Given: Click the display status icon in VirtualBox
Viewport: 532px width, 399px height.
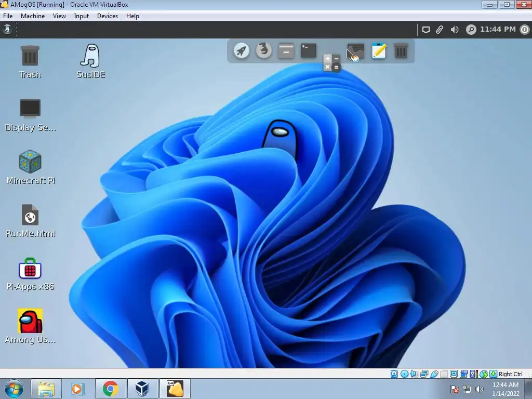Looking at the screenshot, I should point(454,374).
